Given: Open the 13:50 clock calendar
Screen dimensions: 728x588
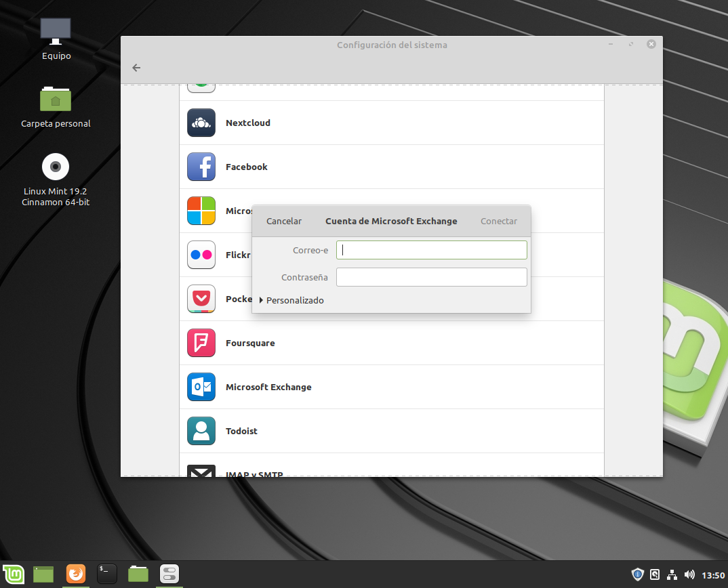Looking at the screenshot, I should click(x=713, y=575).
